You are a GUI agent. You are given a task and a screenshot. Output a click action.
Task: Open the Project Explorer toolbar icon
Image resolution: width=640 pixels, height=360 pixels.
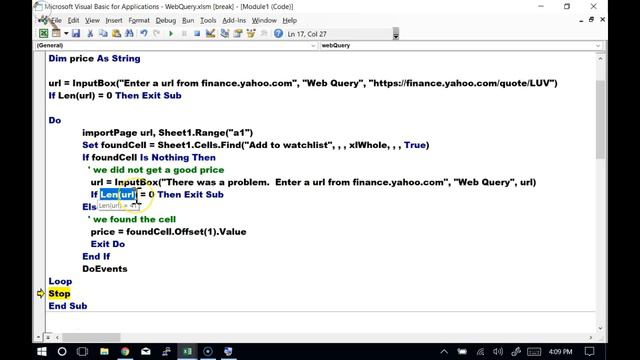tap(224, 33)
